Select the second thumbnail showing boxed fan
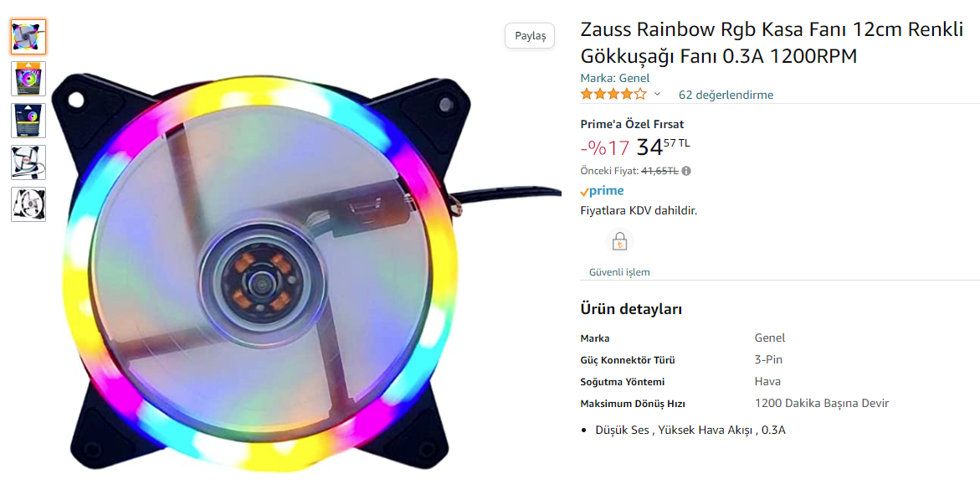Screen dimensions: 980x495 click(x=28, y=79)
